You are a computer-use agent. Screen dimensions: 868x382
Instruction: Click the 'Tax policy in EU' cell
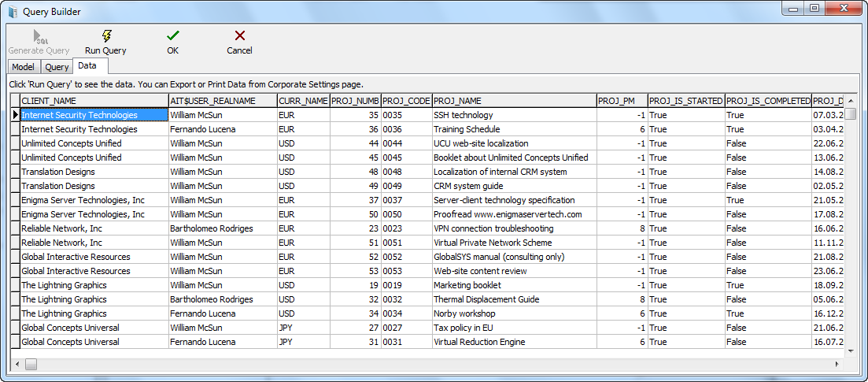pos(514,328)
